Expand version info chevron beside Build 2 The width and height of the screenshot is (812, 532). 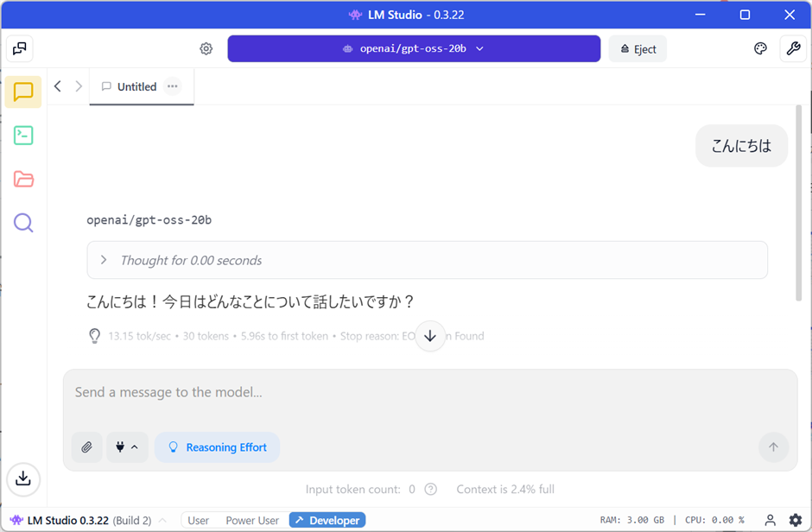162,520
